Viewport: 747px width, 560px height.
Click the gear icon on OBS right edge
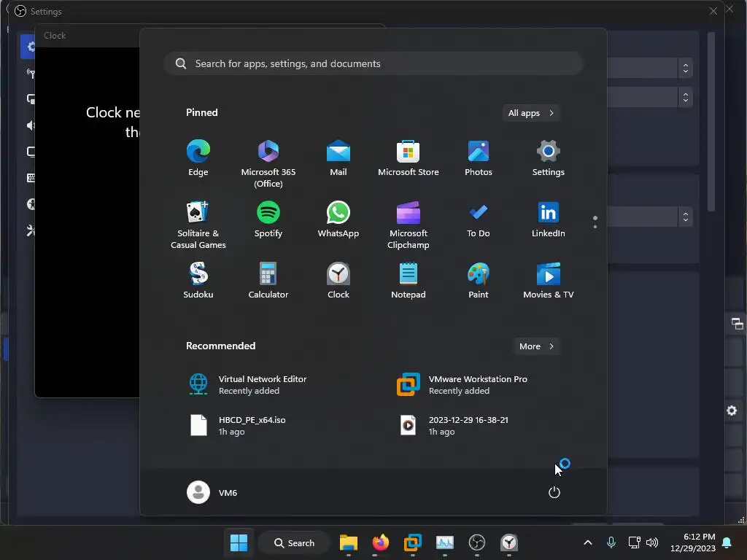point(732,411)
